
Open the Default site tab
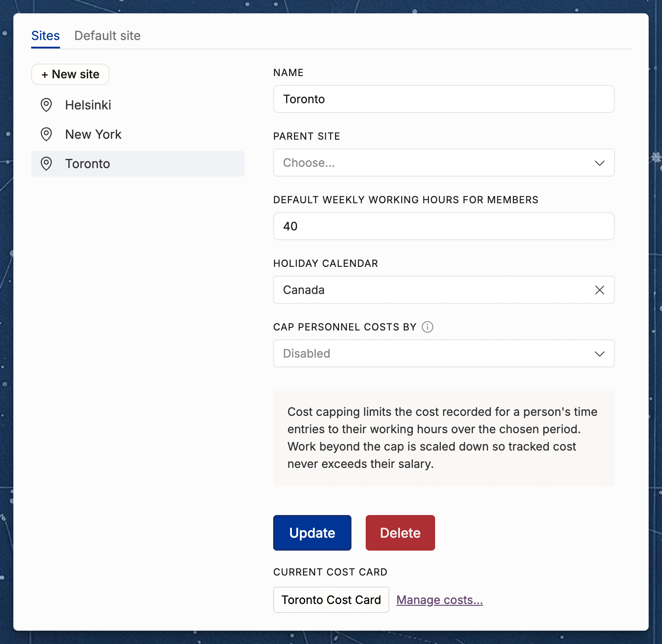point(107,36)
